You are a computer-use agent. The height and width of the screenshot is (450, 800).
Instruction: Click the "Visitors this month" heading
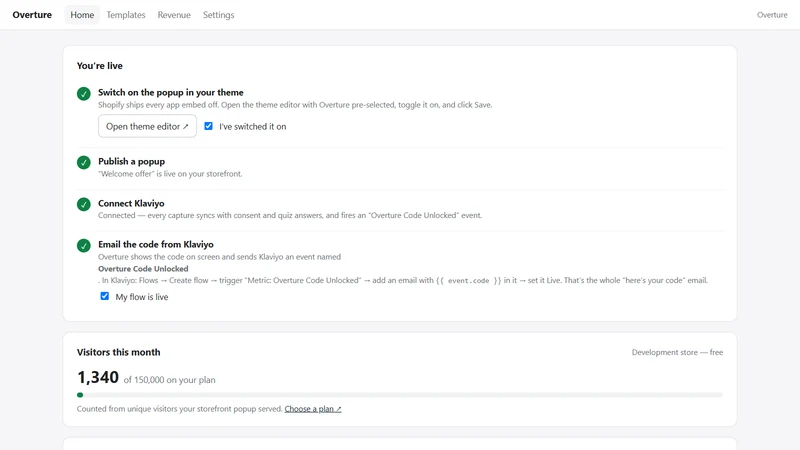pos(118,352)
